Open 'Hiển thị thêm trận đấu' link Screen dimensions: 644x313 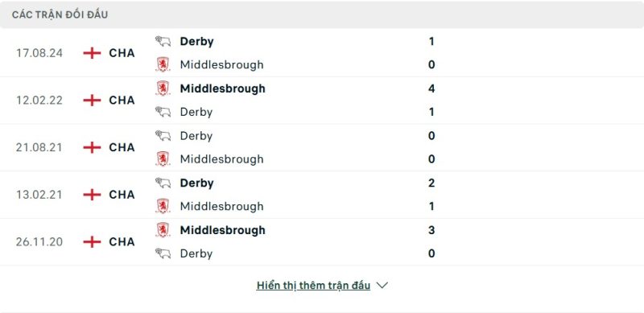tap(313, 286)
